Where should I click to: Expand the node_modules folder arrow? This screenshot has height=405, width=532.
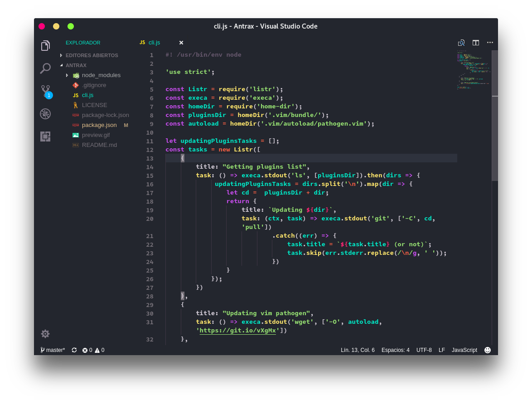click(67, 75)
